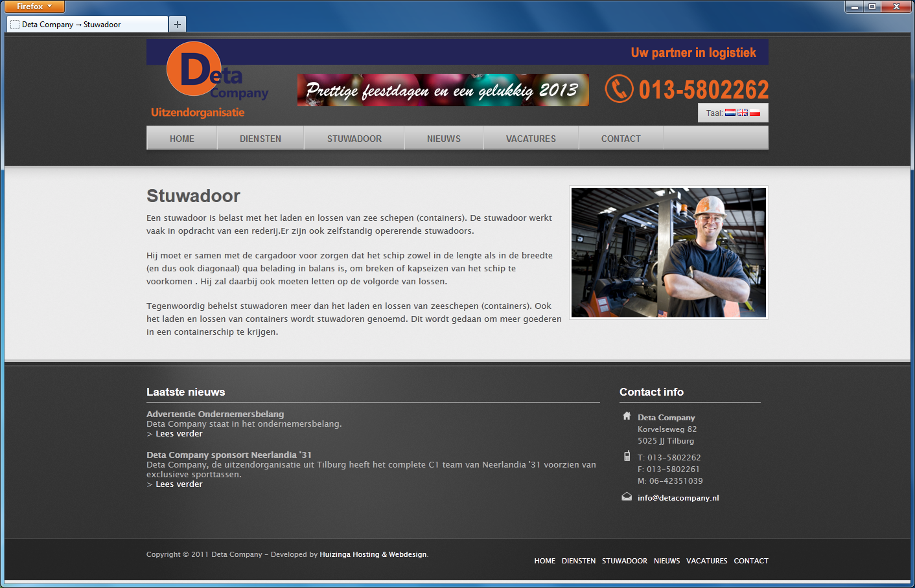Open a new tab with plus button
The image size is (915, 588).
click(x=178, y=25)
